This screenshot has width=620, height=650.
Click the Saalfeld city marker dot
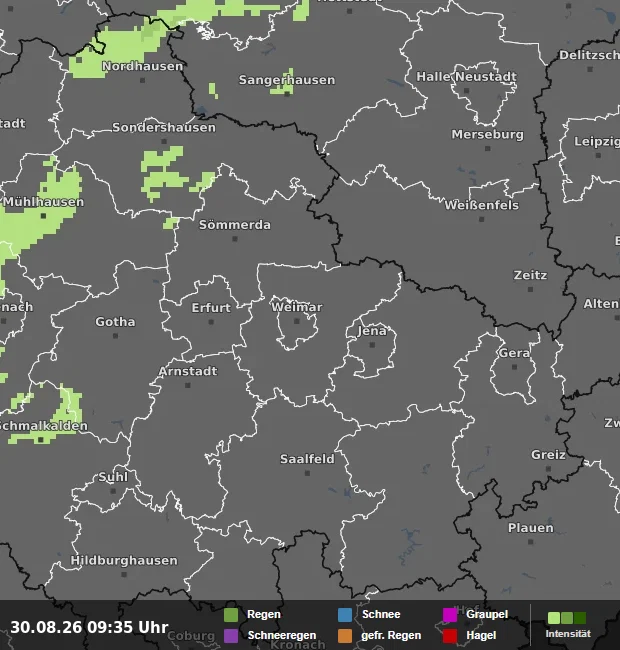[307, 473]
